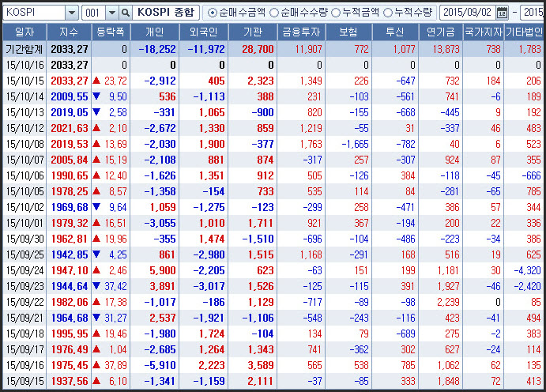Click 기관 total 28,700
546x392 pixels.
tap(258, 49)
